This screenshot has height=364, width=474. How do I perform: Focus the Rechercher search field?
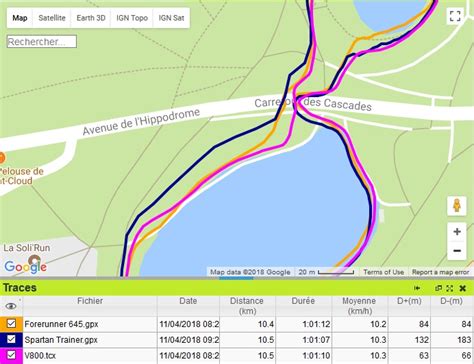pos(42,42)
